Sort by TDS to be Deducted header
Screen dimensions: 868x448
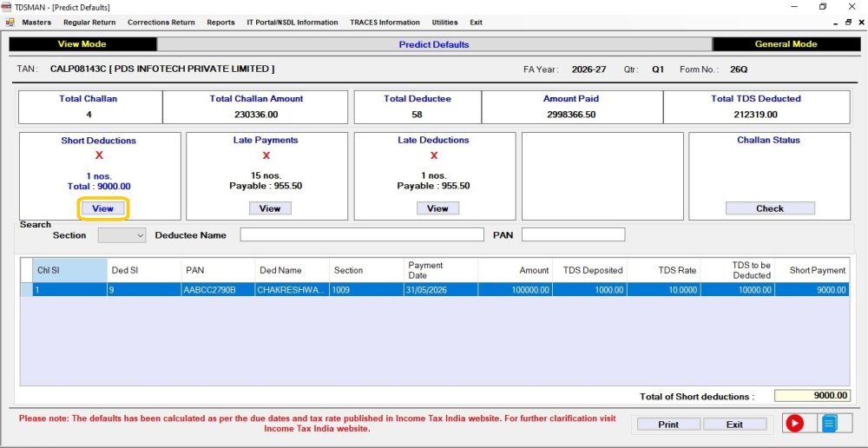tap(737, 270)
